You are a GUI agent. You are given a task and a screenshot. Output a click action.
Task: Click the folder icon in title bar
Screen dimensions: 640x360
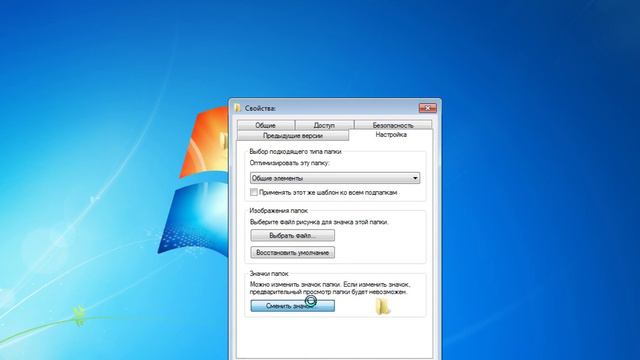[x=238, y=108]
